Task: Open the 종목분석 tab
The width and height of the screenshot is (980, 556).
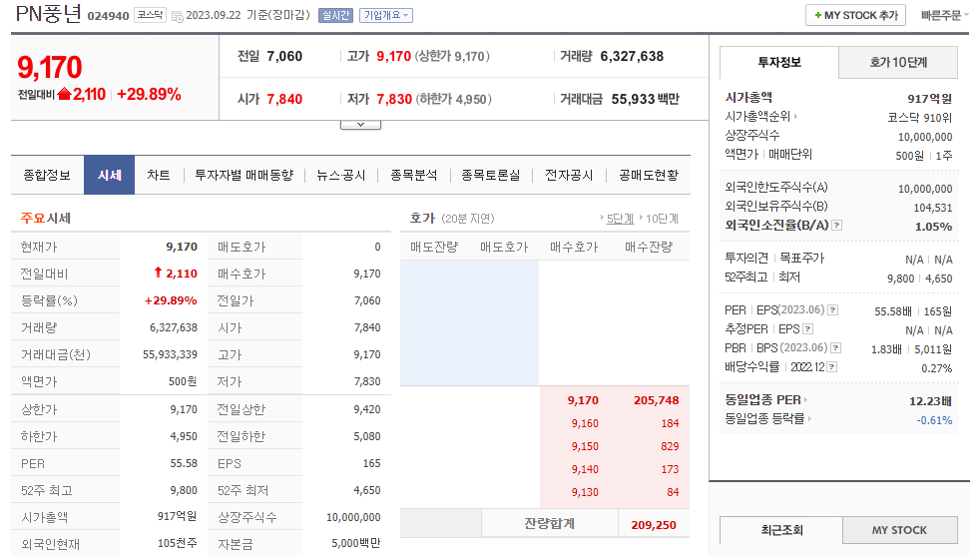Action: coord(414,175)
